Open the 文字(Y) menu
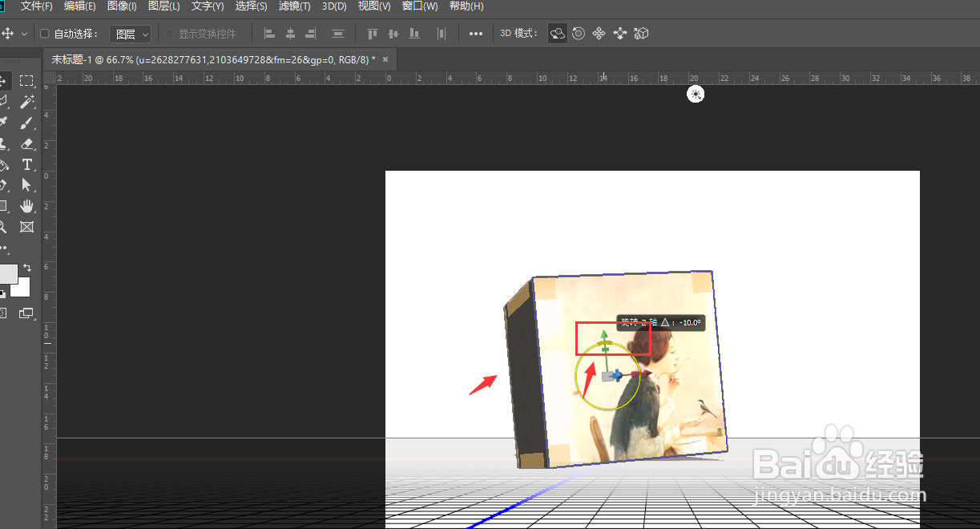Image resolution: width=980 pixels, height=529 pixels. click(208, 6)
